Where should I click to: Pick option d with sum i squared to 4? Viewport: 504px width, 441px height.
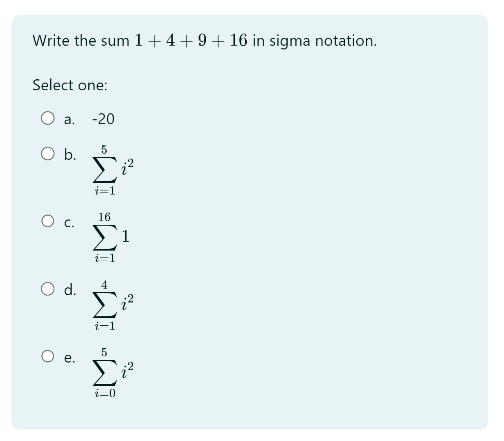point(48,289)
